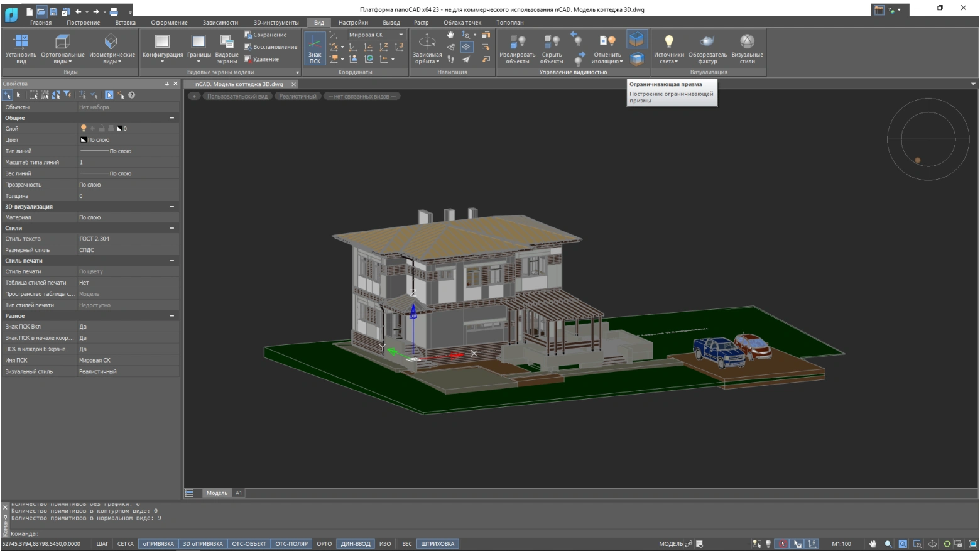Viewport: 980px width, 551px height.
Task: Disable оПРИВЯЗКА object snap in status bar
Action: (158, 544)
